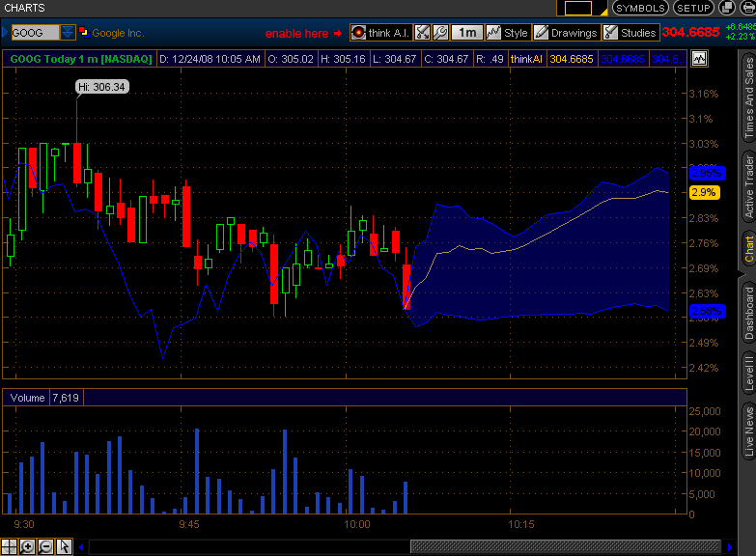Click the detach window icon
The image size is (756, 556).
click(x=727, y=7)
